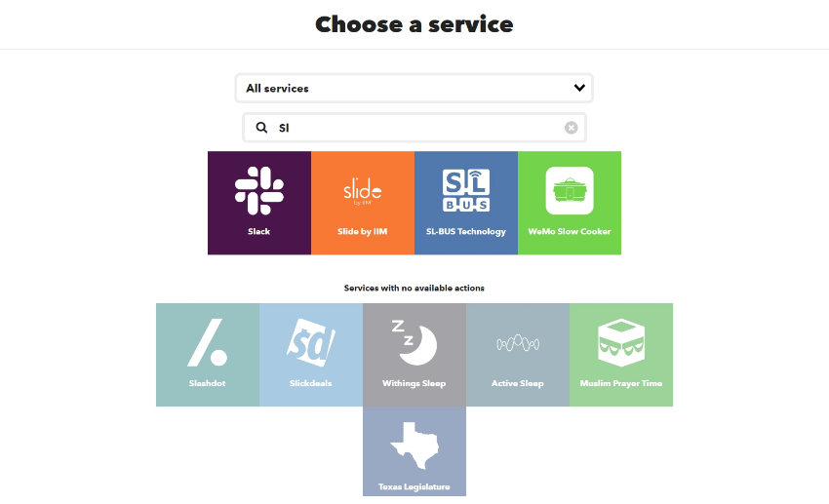Click the Active Sleep waveform tile

click(x=518, y=355)
